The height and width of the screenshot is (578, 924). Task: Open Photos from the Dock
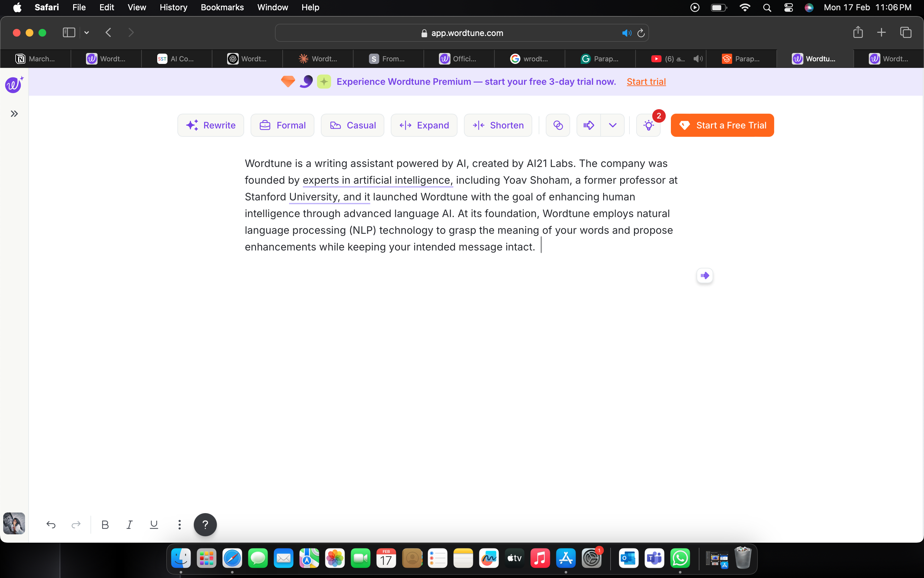(335, 558)
